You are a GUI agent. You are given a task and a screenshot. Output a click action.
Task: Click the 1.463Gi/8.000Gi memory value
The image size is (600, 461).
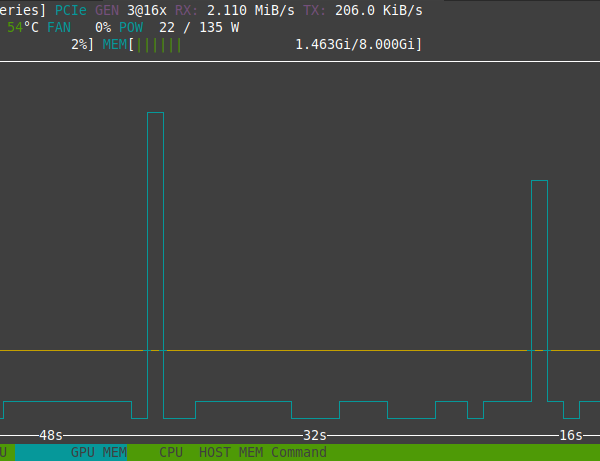[355, 44]
